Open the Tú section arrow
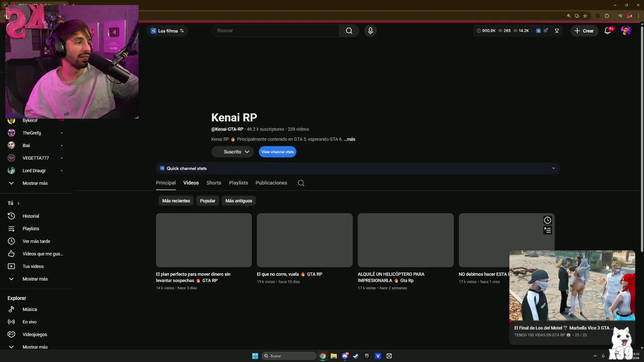This screenshot has width=644, height=362. click(x=19, y=203)
